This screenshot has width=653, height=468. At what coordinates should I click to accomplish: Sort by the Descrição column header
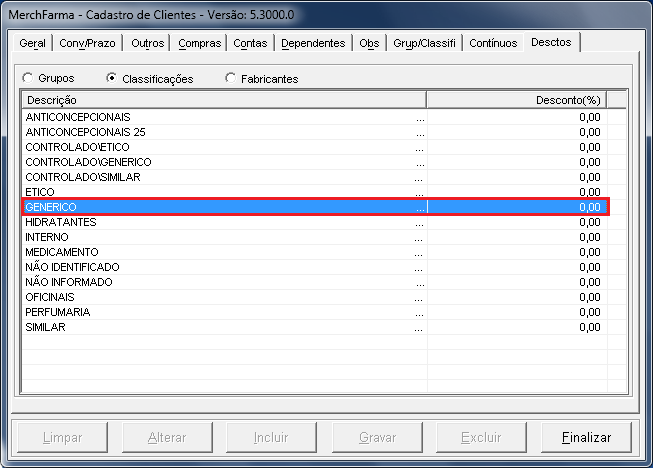tap(223, 100)
